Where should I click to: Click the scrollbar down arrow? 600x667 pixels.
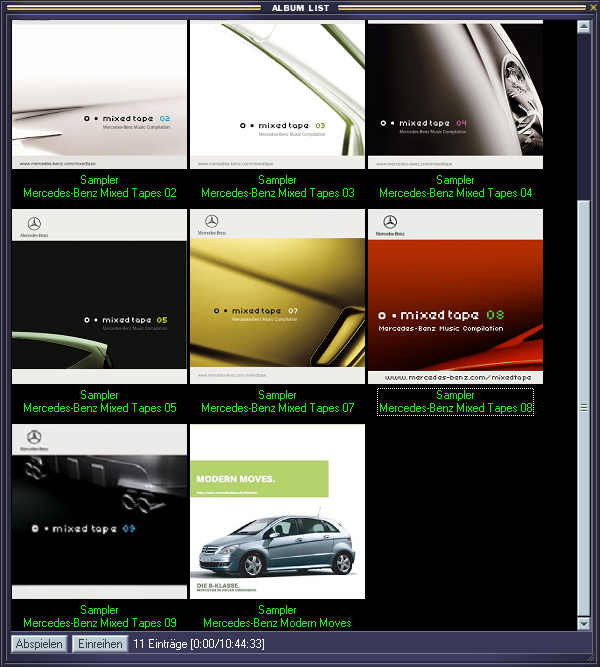584,624
